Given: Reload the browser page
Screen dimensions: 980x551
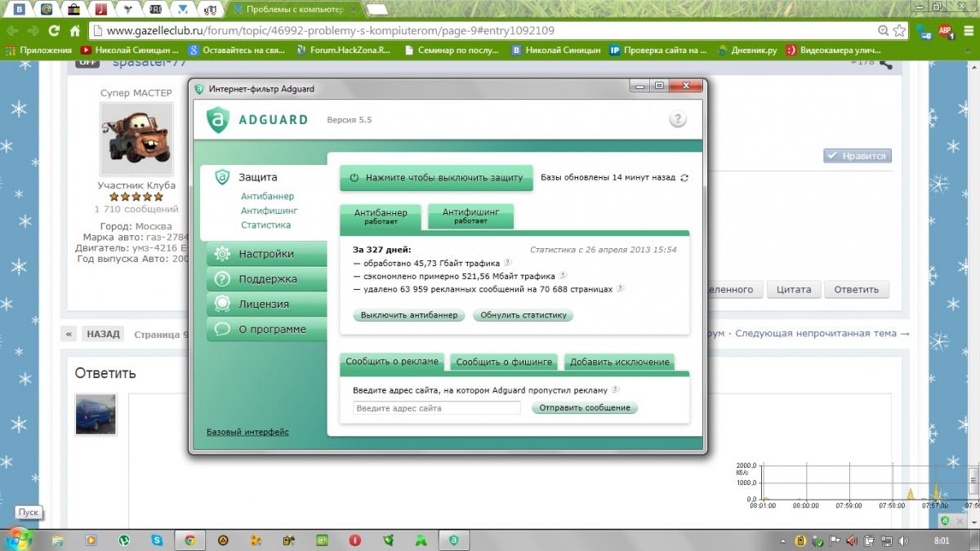Looking at the screenshot, I should pos(54,31).
